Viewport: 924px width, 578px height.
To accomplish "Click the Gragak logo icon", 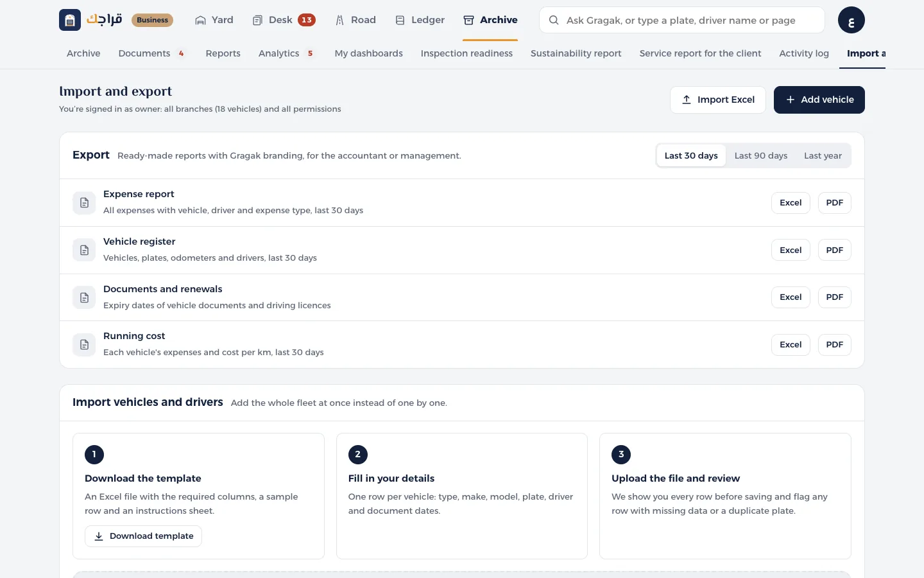I will click(x=70, y=20).
